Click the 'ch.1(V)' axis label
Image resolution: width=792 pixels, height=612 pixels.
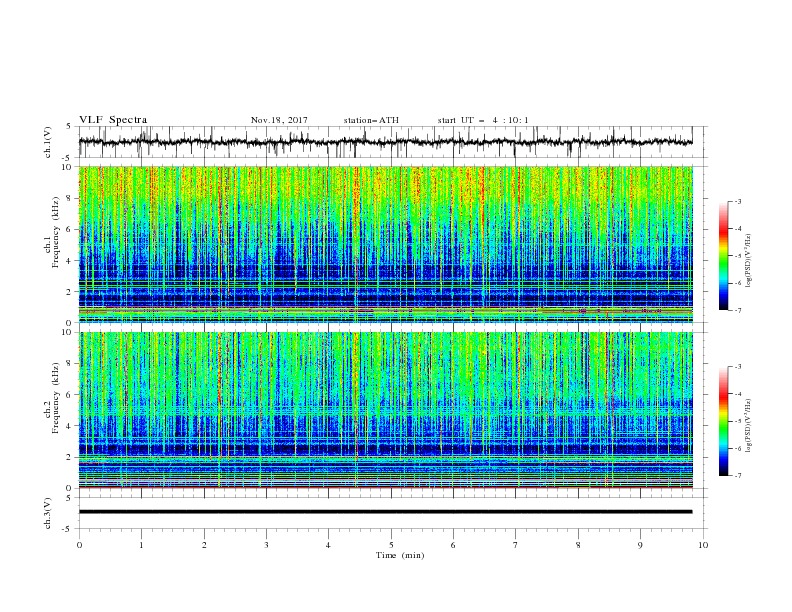(x=48, y=142)
